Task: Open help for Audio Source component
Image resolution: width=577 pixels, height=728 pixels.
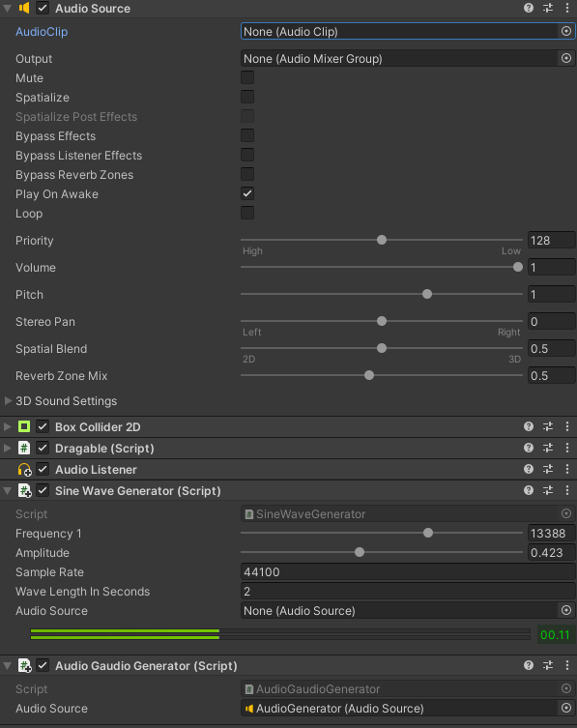Action: [529, 8]
